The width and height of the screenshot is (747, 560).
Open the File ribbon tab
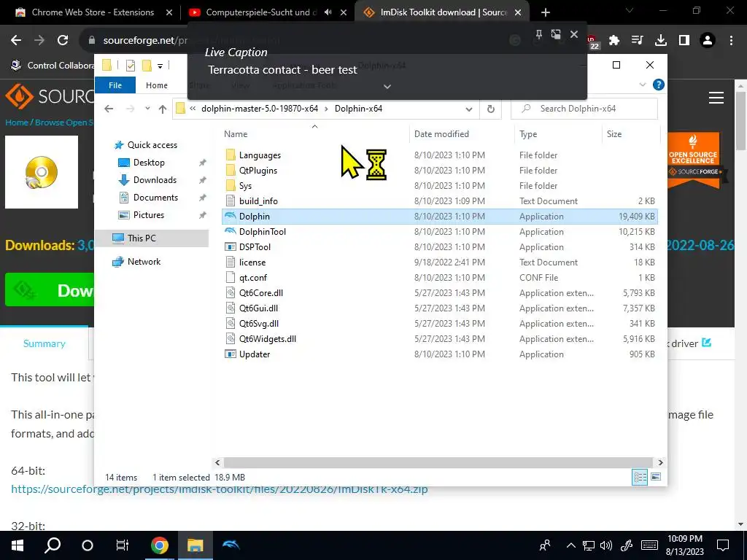click(x=115, y=85)
